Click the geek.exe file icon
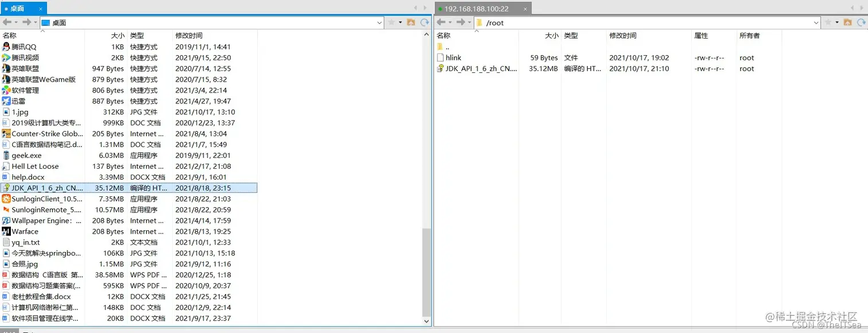Viewport: 868px width, 333px height. pyautogui.click(x=6, y=156)
